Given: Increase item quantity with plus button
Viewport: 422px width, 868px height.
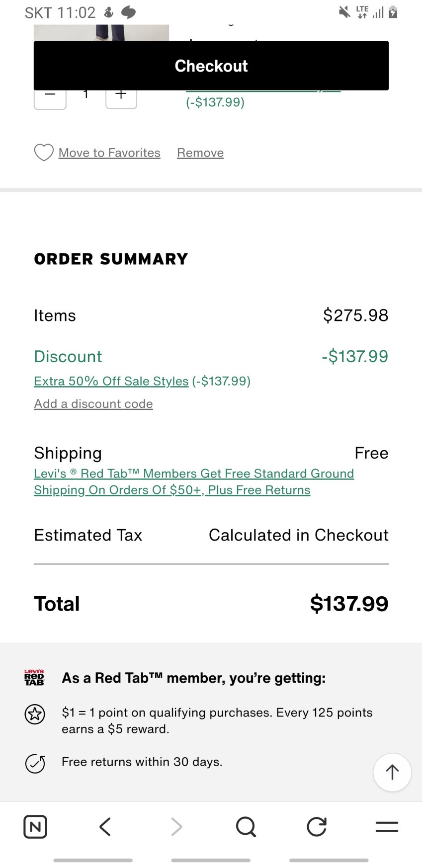Looking at the screenshot, I should 121,98.
